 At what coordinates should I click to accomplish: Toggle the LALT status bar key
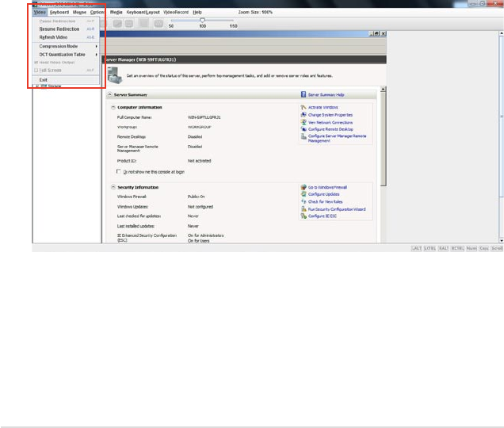(x=416, y=248)
